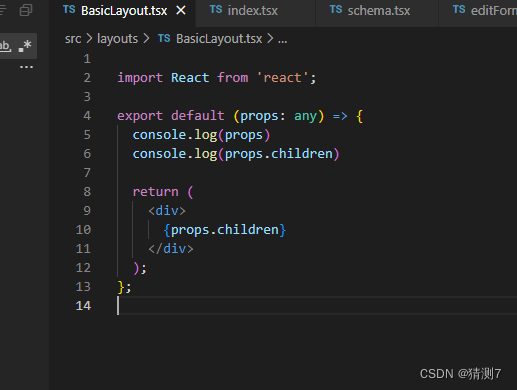The height and width of the screenshot is (390, 517).
Task: Click 'default' keyword on line 4
Action: (198, 116)
